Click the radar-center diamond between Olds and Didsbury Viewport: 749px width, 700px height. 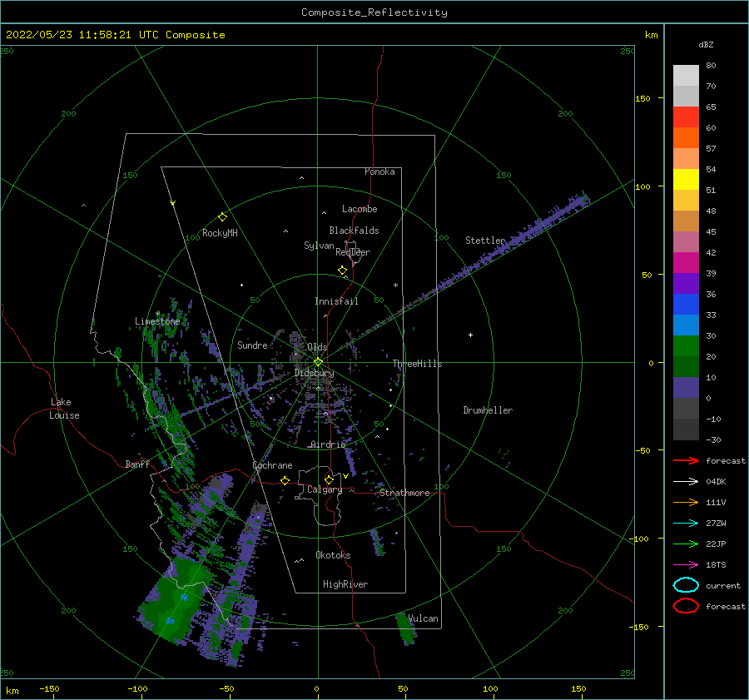click(x=318, y=362)
